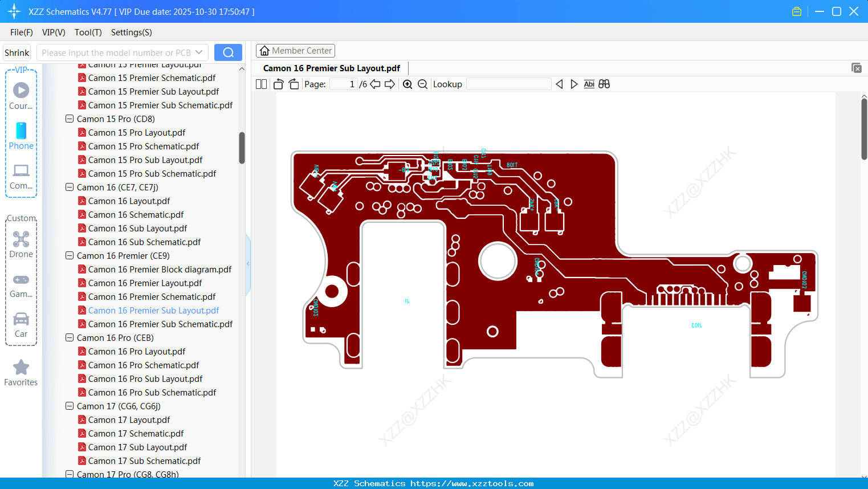Collapse the Camon 17 Pro (CG8, CG8h) folder
The image size is (868, 489).
tap(70, 474)
